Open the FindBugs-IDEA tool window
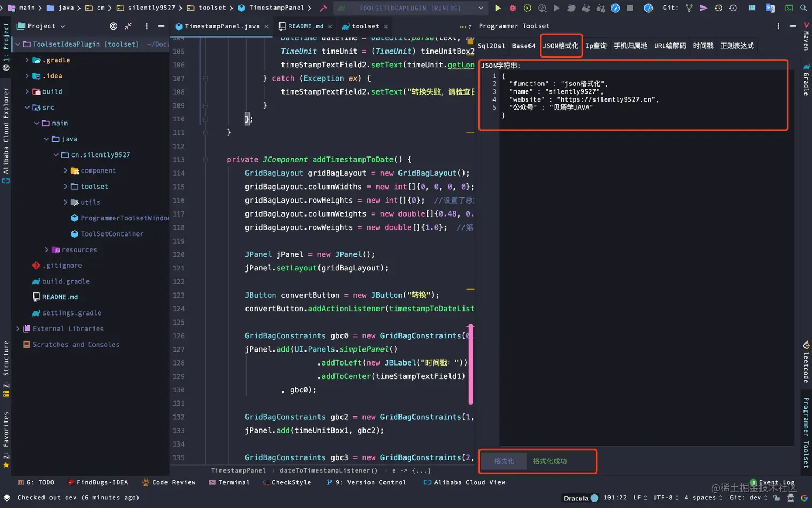Viewport: 812px width, 508px height. tap(98, 482)
